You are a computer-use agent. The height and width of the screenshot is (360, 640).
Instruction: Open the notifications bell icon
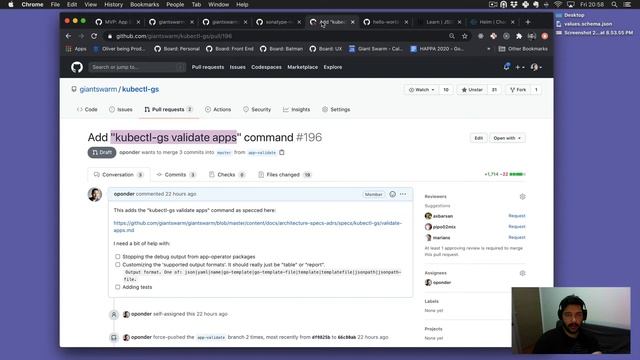pos(507,67)
